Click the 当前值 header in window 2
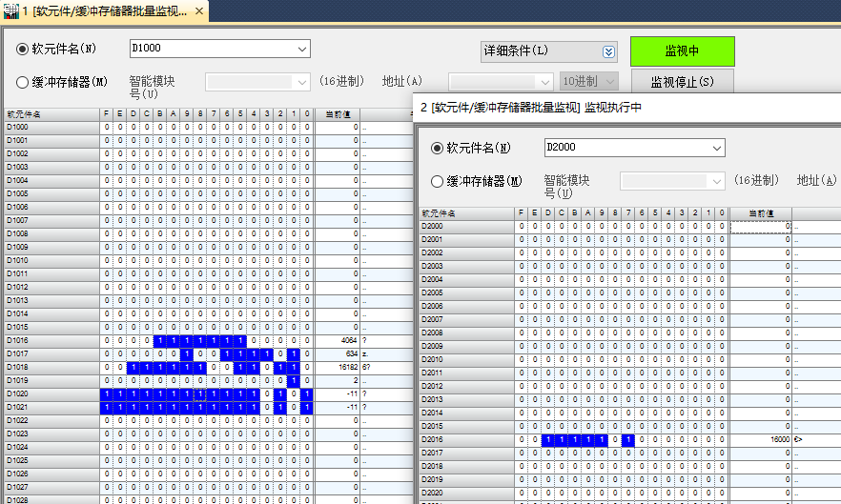This screenshot has width=841, height=504. pos(761,213)
